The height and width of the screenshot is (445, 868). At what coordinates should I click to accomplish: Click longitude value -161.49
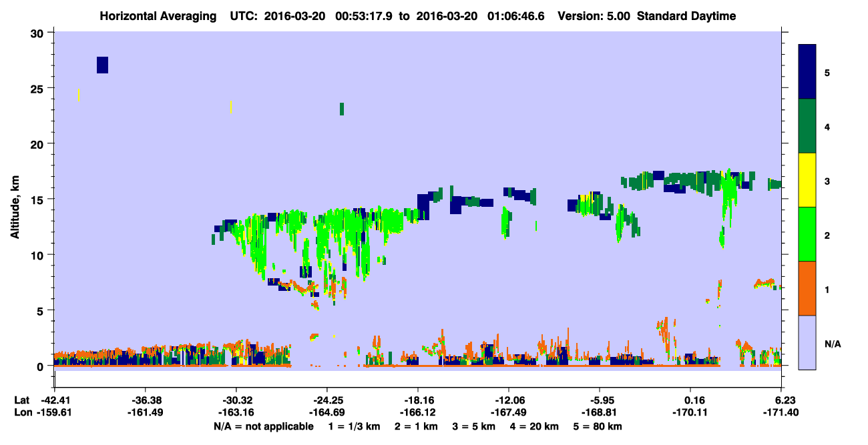click(x=144, y=412)
